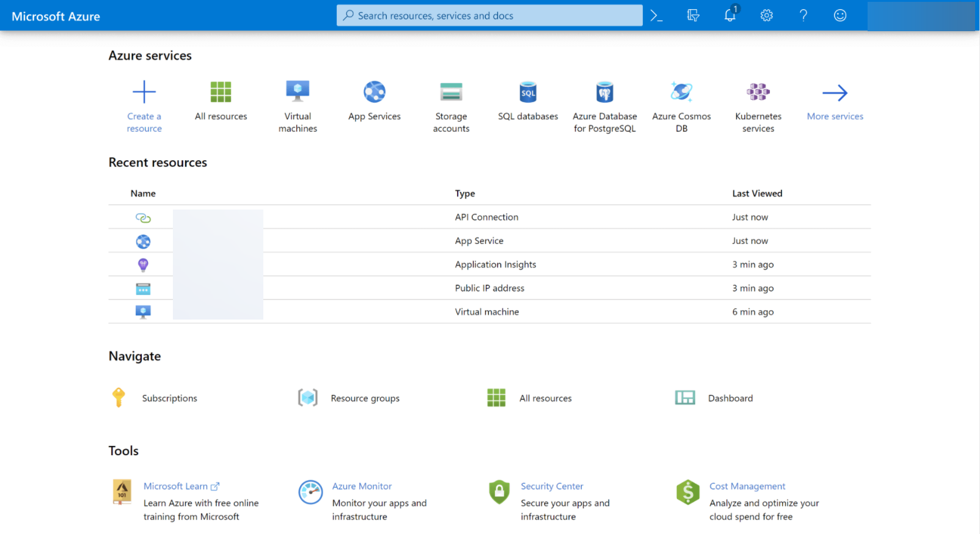Click the Virtual machine resource icon
The width and height of the screenshot is (980, 534).
(x=143, y=312)
